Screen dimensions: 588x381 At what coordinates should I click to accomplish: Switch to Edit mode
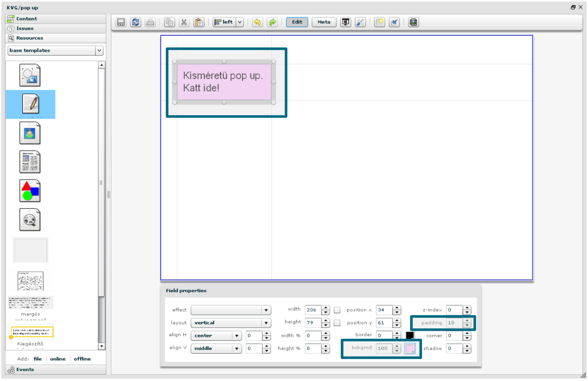click(x=297, y=22)
